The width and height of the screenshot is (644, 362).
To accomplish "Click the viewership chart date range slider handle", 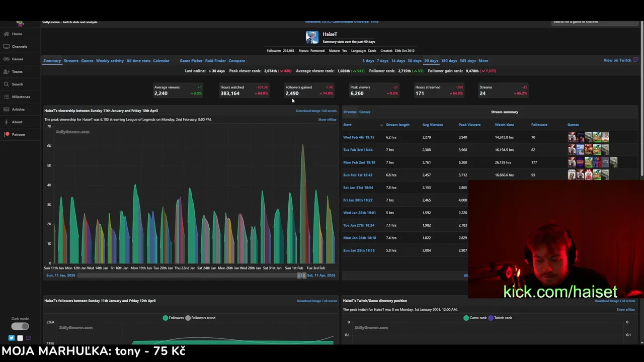I will pos(301,276).
